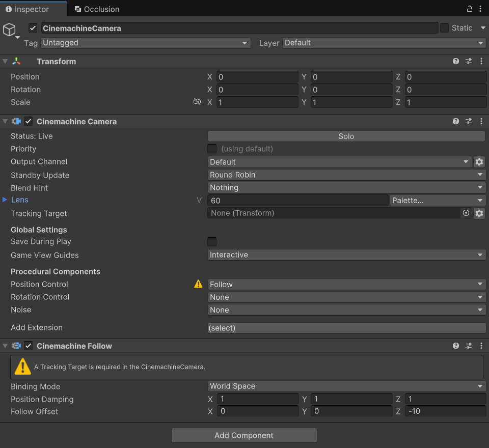Screen dimensions: 489x448
Task: Toggle constrained proportions link on Scale
Action: [197, 102]
